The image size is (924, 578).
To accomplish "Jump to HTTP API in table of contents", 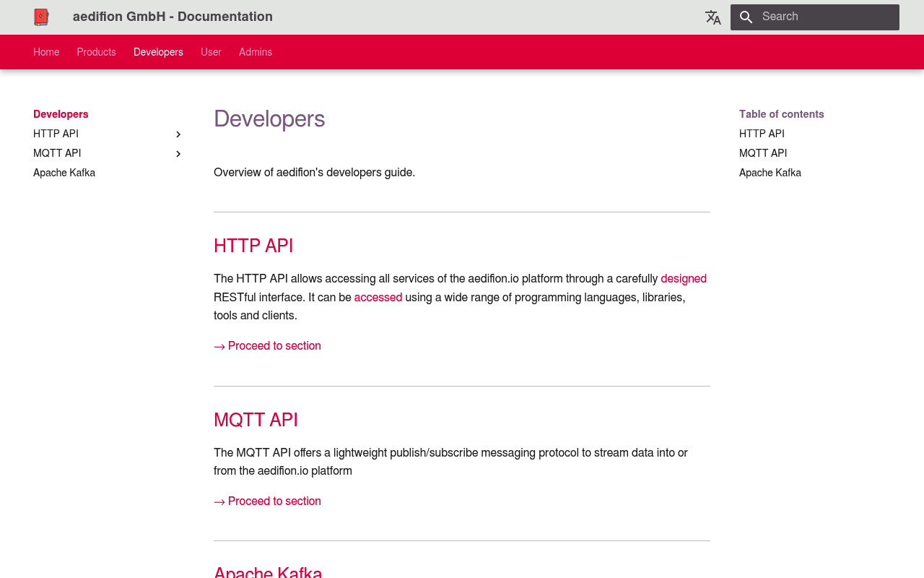I will [x=762, y=134].
